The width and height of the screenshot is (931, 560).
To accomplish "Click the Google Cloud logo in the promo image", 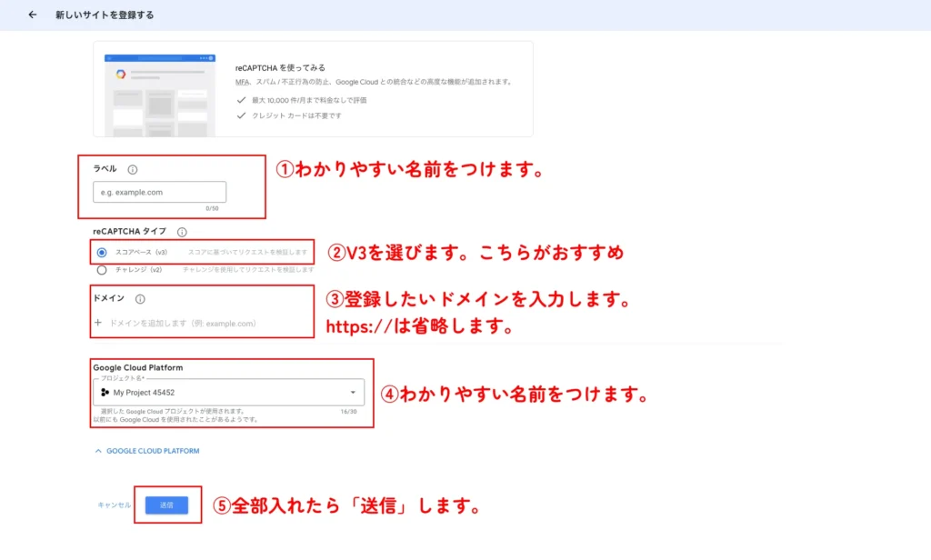I will coord(120,74).
